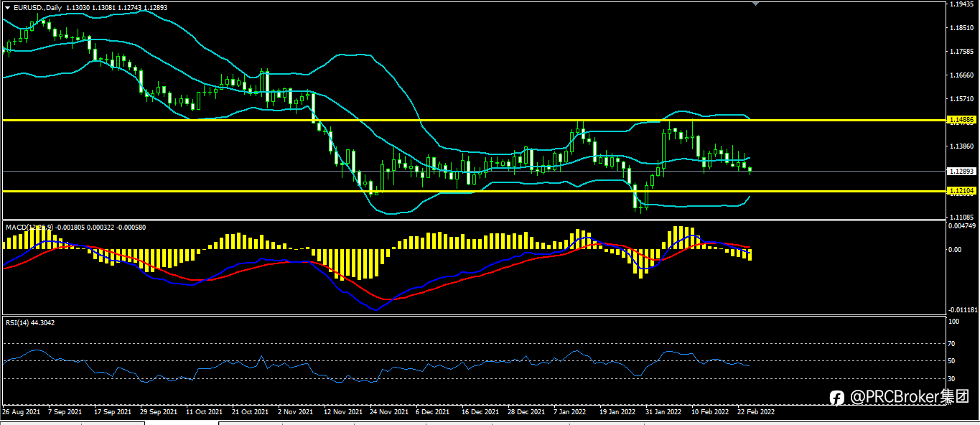Viewport: 980px width, 425px height.
Task: Click the RSI(14) 44.3042 label
Action: click(x=30, y=323)
